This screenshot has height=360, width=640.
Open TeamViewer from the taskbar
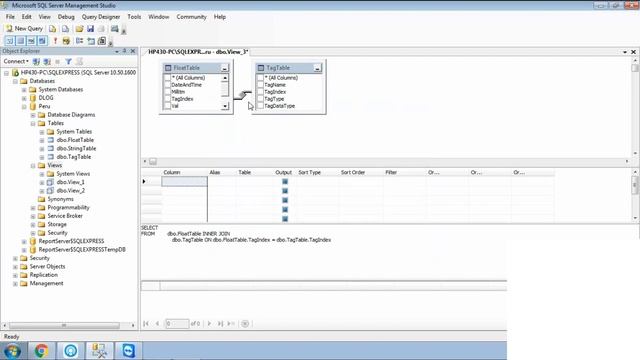click(129, 351)
